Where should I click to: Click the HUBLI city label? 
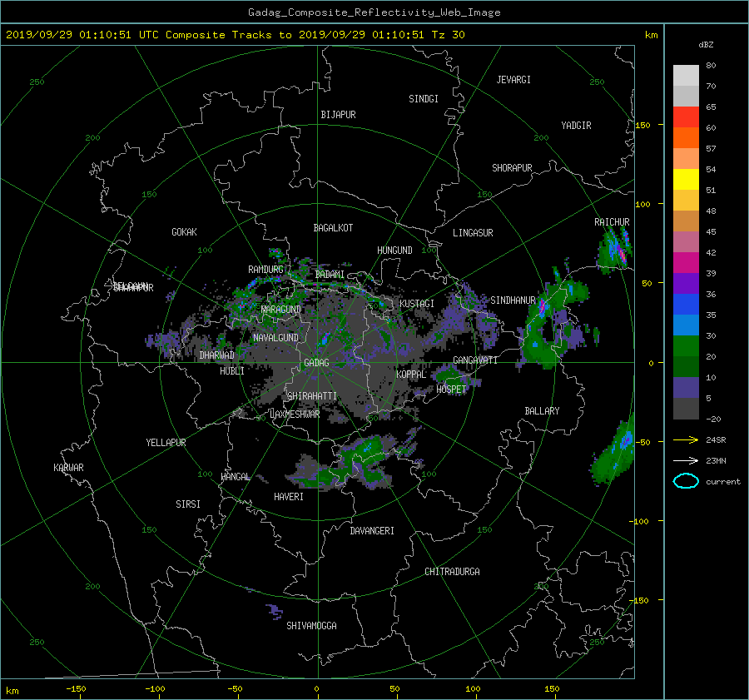[232, 371]
